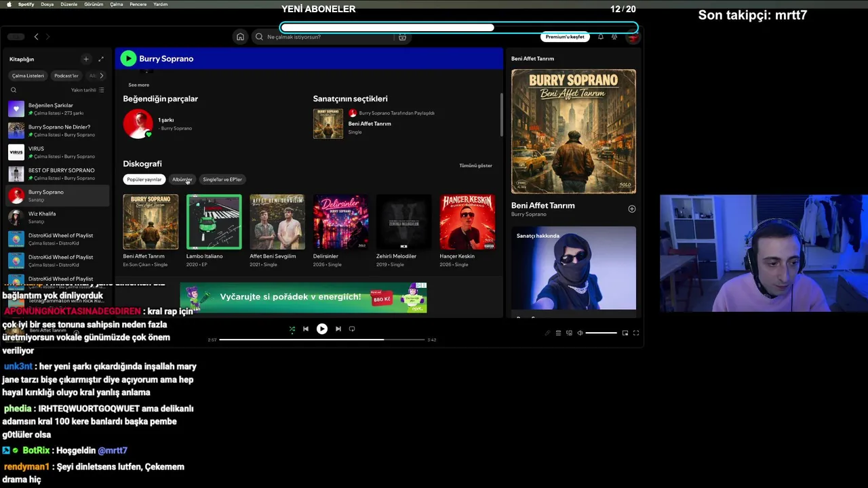Enter full screen with player icon
Viewport: 868px width, 488px height.
(636, 333)
